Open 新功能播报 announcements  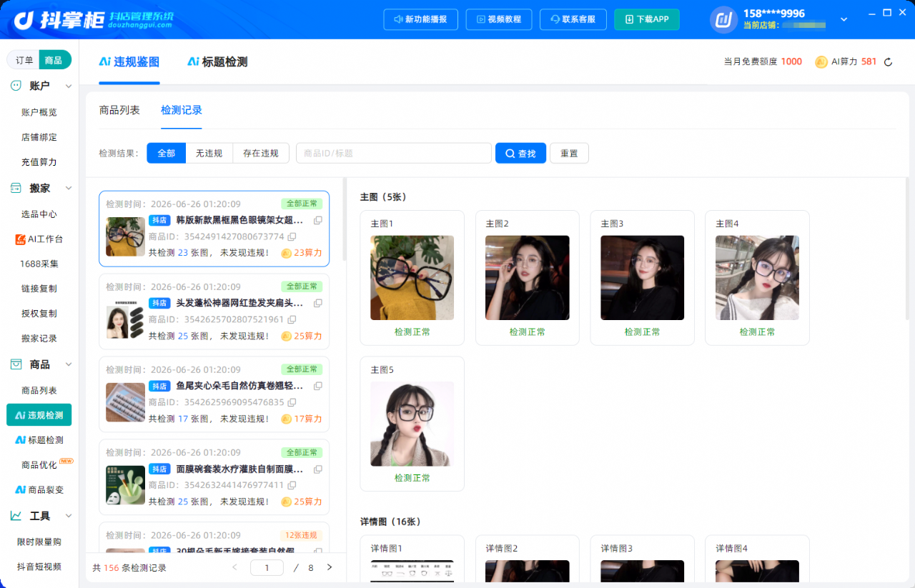420,19
